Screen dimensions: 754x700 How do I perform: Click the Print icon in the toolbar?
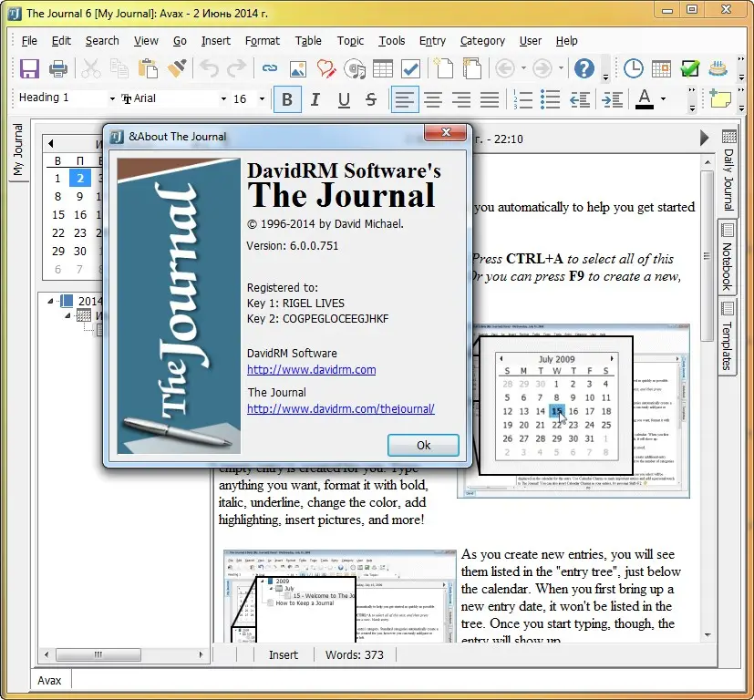click(58, 68)
